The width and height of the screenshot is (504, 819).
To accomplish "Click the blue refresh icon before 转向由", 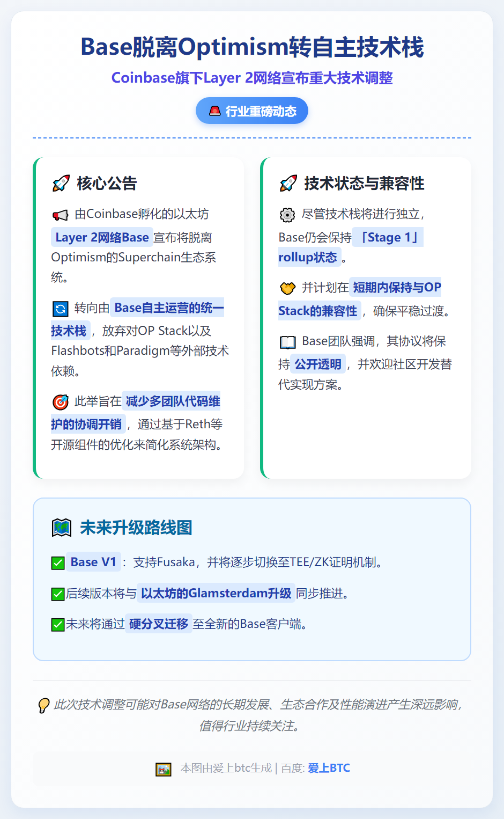I will [61, 309].
